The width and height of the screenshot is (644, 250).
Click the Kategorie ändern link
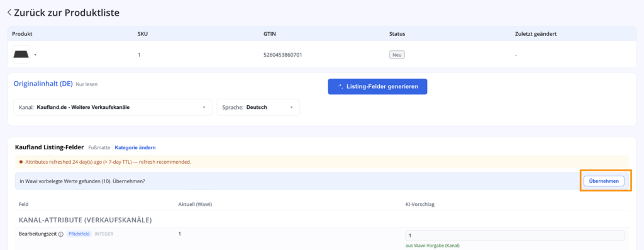[x=135, y=147]
